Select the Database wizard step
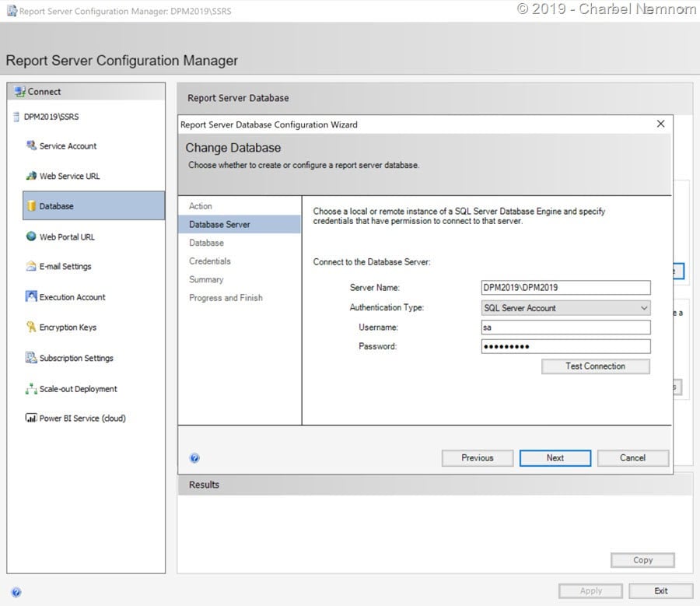700x606 pixels. (206, 243)
